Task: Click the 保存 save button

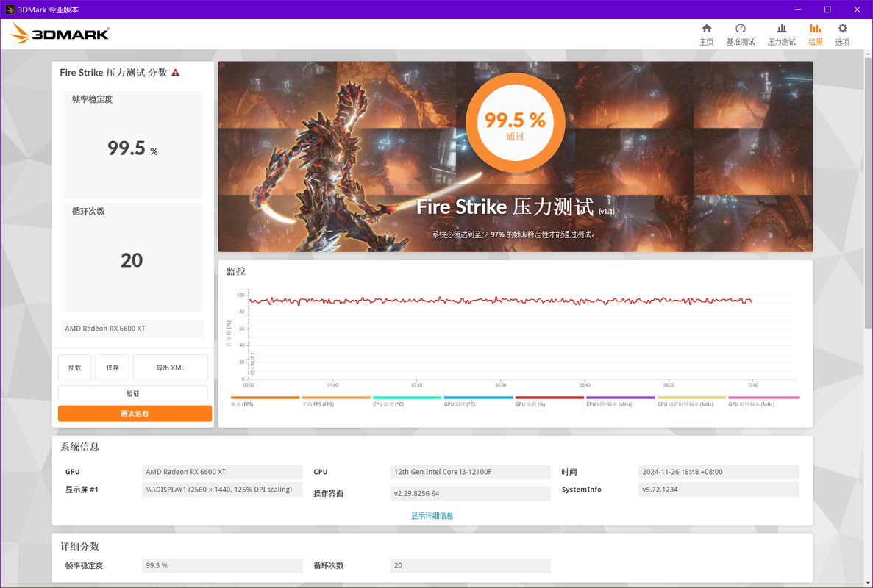Action: pos(112,367)
